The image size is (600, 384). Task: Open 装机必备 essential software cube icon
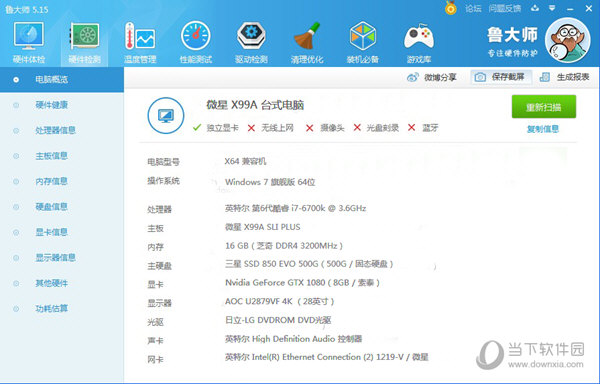click(x=362, y=42)
